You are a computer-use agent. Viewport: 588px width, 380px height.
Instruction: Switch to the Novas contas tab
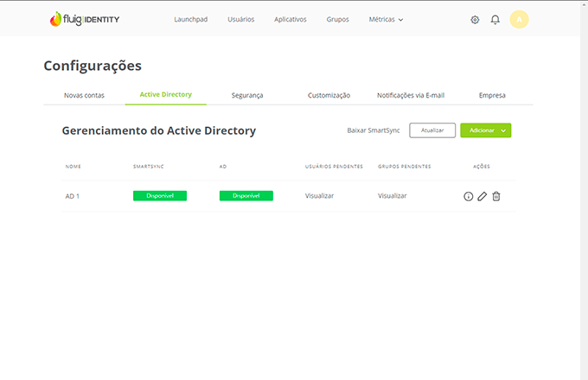pyautogui.click(x=84, y=96)
